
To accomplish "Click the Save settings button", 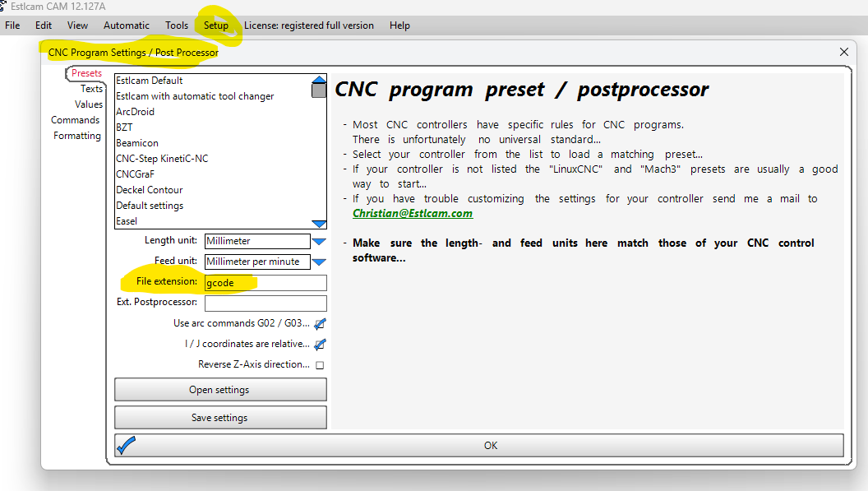I will (x=219, y=418).
